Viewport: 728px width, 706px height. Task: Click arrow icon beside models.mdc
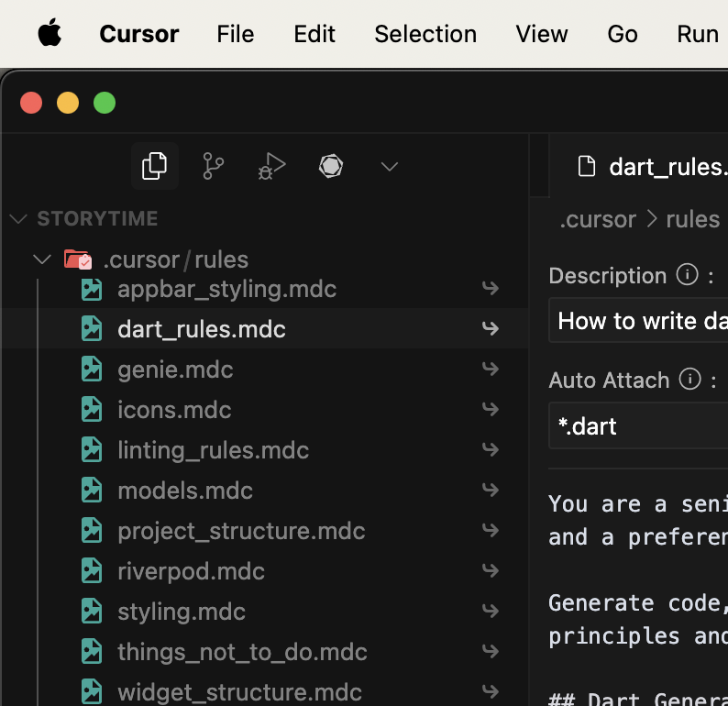tap(491, 491)
